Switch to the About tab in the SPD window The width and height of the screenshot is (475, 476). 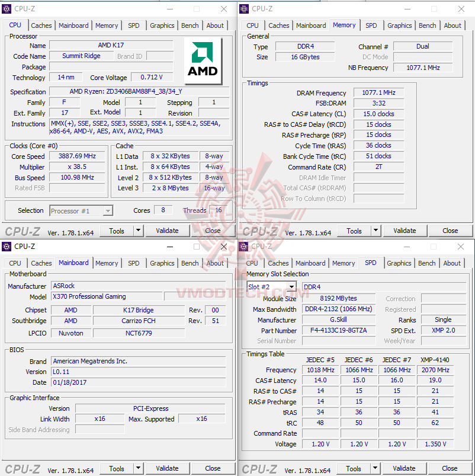click(452, 263)
